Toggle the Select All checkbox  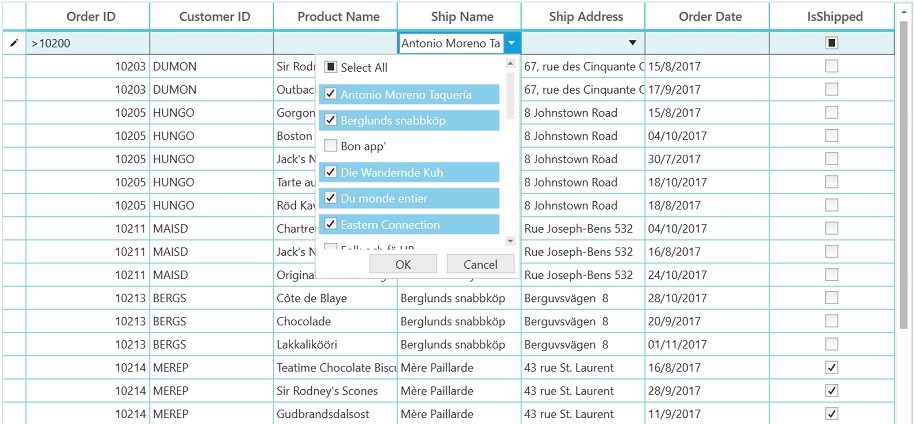point(331,68)
